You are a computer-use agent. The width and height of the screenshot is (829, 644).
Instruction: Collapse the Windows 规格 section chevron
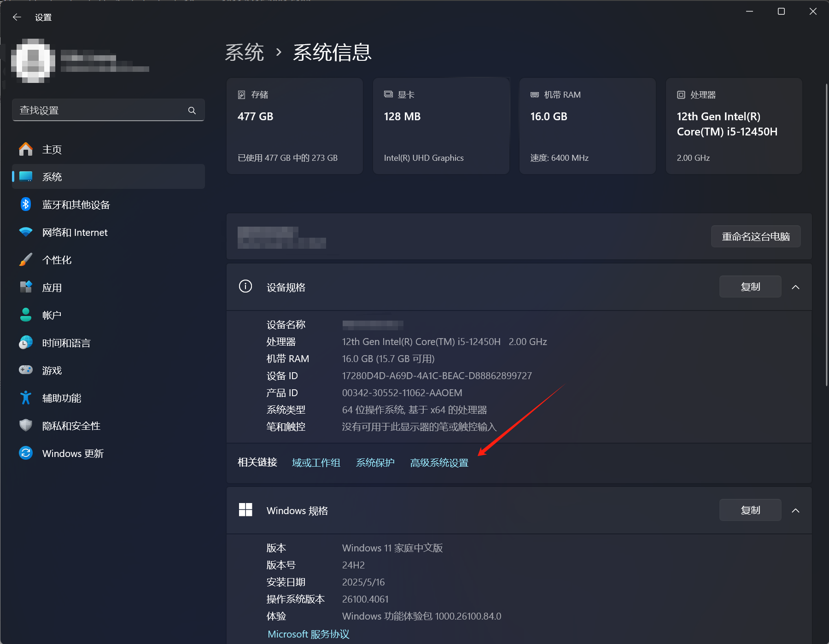click(795, 510)
